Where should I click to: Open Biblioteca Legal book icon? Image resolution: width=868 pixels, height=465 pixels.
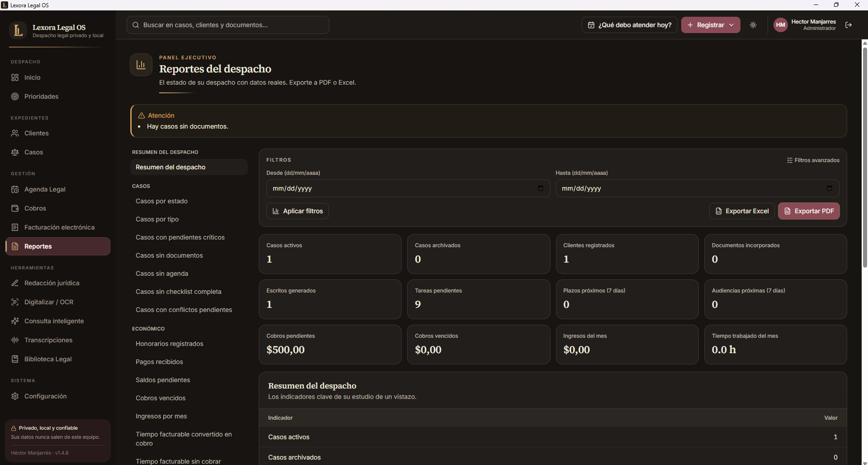pos(15,359)
